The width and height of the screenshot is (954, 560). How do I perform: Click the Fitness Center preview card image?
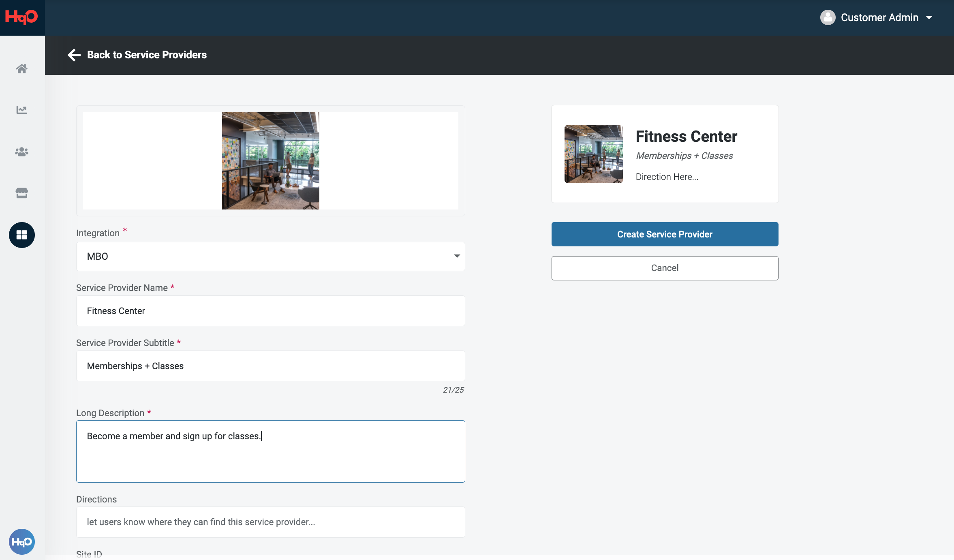pyautogui.click(x=593, y=154)
